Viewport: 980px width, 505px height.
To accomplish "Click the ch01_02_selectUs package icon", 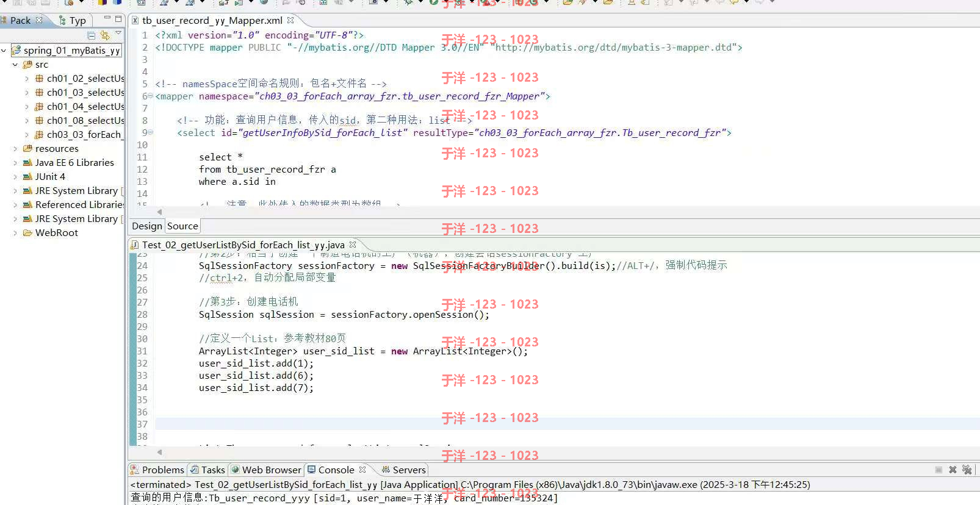I will [39, 79].
